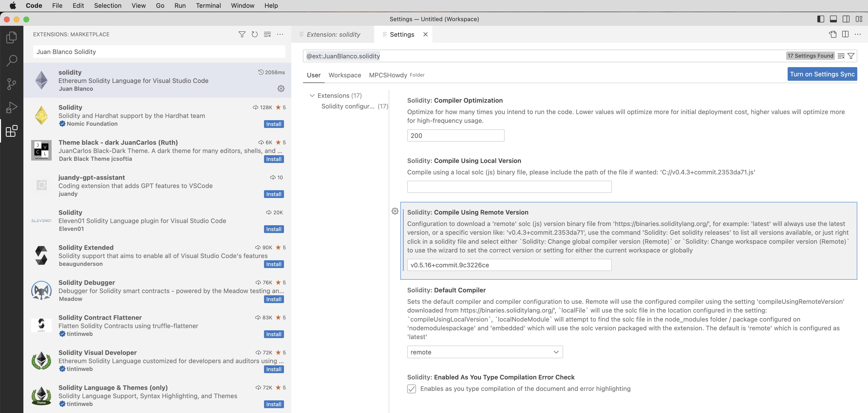The height and width of the screenshot is (413, 868).
Task: Open the solidity extension manage gear
Action: click(281, 89)
